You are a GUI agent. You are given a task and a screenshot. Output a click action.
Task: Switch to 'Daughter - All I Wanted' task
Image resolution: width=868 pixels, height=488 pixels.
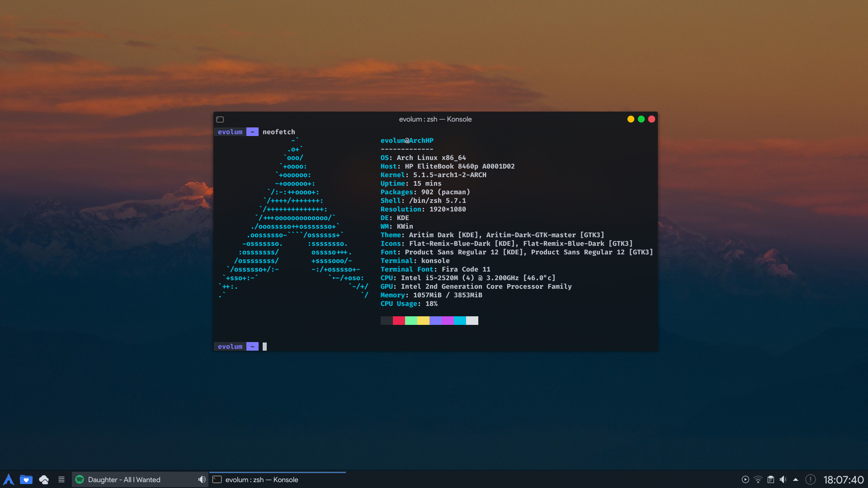[140, 479]
